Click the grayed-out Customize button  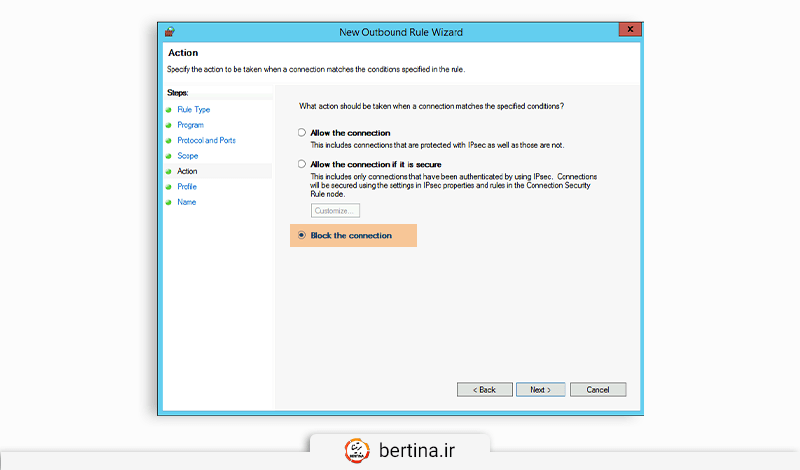pyautogui.click(x=335, y=211)
